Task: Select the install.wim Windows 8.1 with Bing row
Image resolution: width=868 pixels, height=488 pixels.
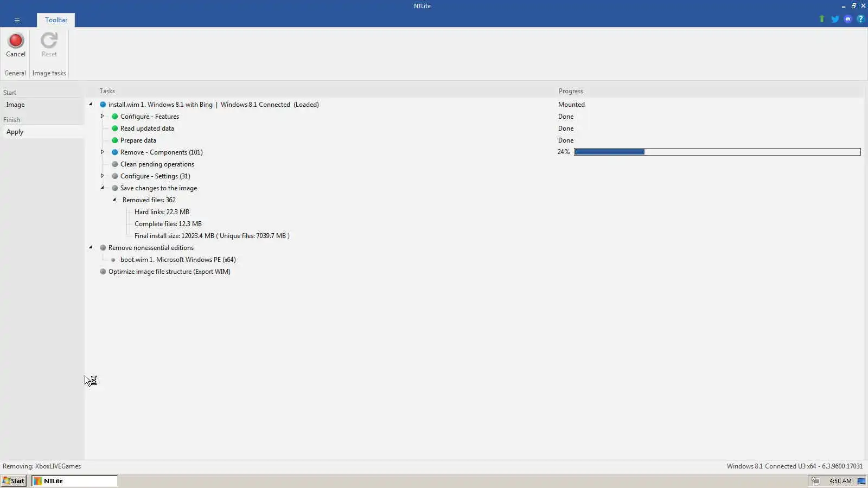Action: (x=213, y=105)
